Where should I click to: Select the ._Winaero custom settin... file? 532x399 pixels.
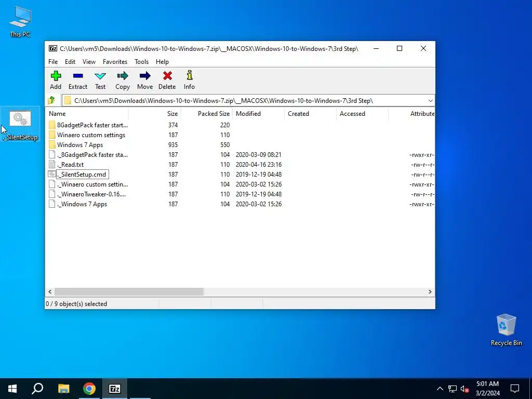click(92, 184)
